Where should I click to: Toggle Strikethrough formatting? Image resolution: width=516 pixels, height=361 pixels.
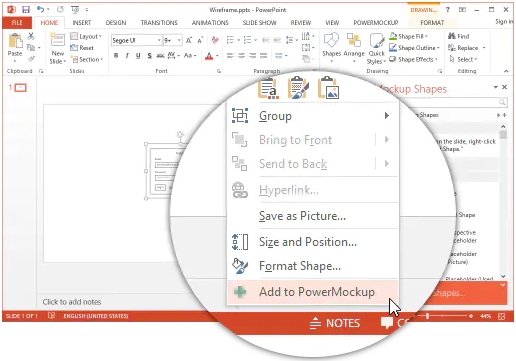(160, 56)
